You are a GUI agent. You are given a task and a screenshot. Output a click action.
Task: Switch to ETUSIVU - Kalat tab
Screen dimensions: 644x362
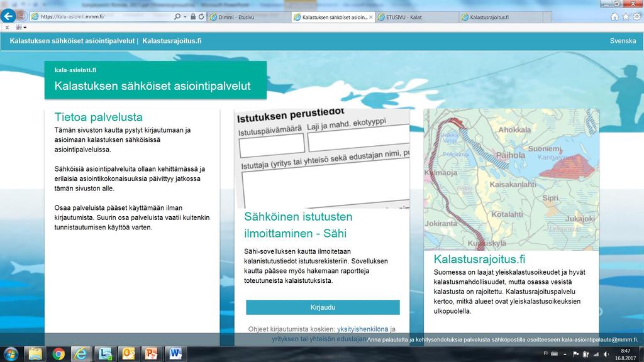tap(417, 17)
